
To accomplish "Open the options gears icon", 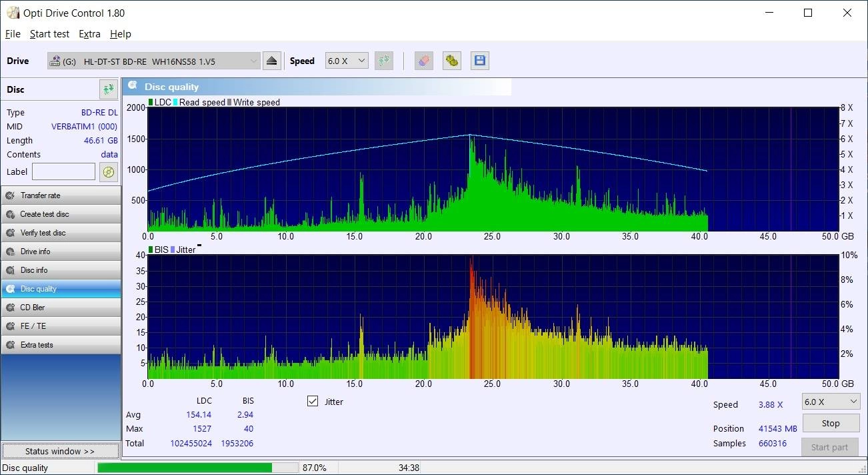I will pyautogui.click(x=452, y=61).
